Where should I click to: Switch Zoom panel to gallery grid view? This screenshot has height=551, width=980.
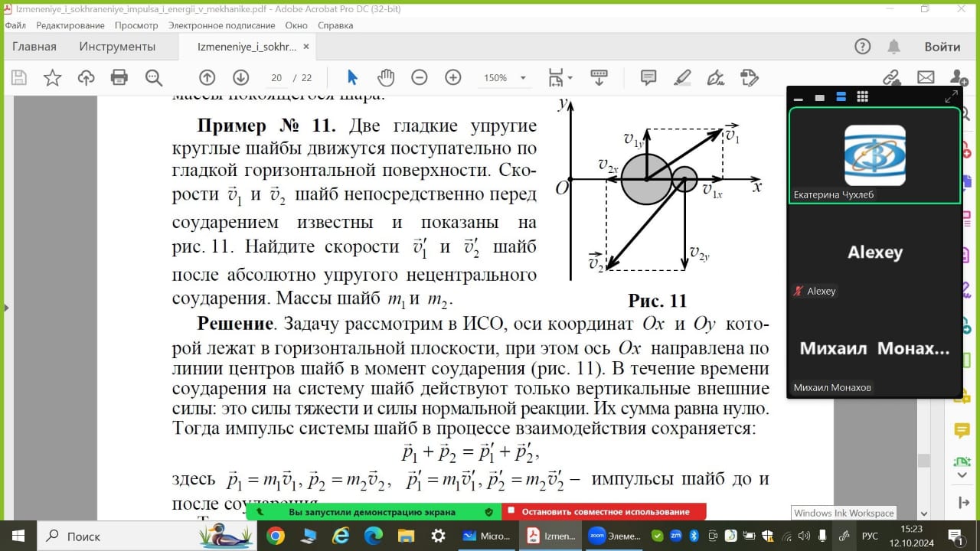(862, 96)
